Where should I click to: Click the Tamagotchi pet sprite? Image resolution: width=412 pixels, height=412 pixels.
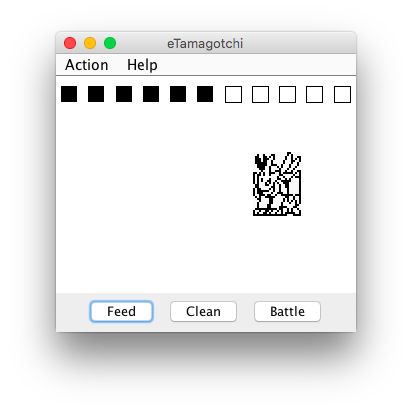tap(277, 184)
